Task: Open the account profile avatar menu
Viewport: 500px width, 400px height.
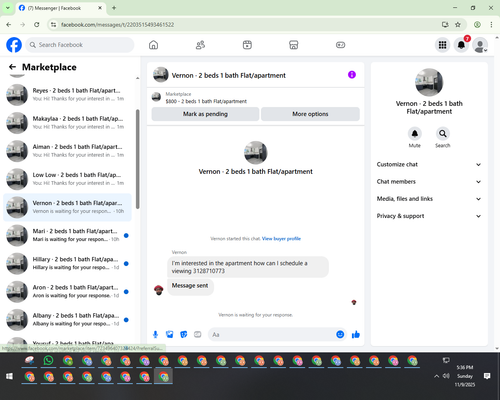Action: [480, 45]
